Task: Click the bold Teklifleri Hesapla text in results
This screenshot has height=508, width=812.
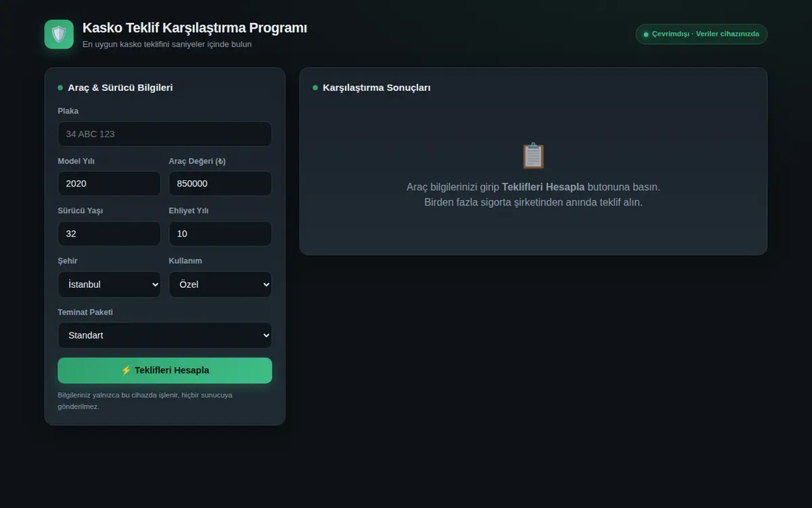Action: pos(543,187)
